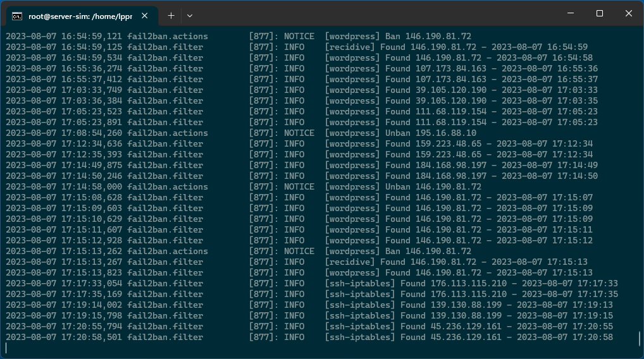Open a new terminal tab
The height and width of the screenshot is (359, 644).
(171, 15)
